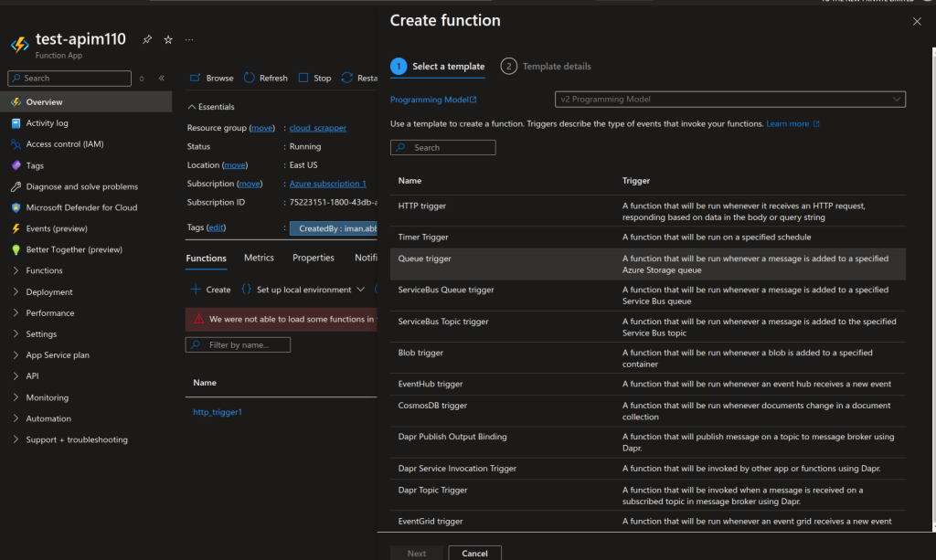Click the Restart toolbar icon

pyautogui.click(x=346, y=78)
